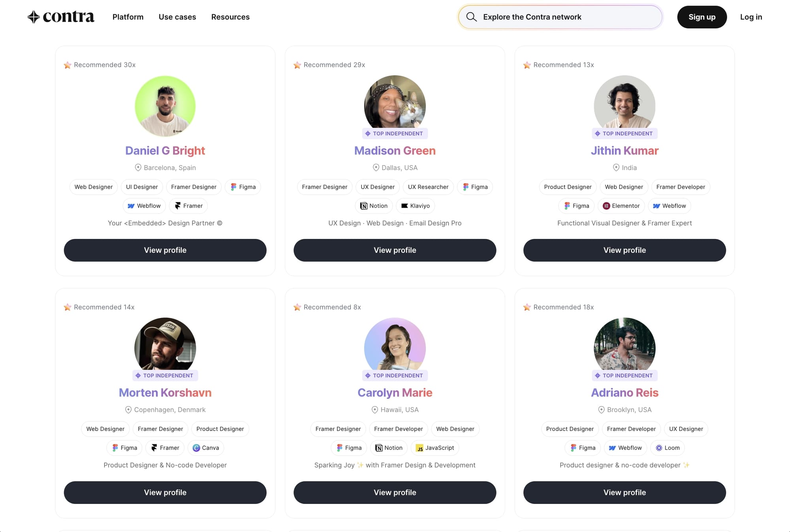This screenshot has height=532, width=790.
Task: Click View profile button for Morten Korshavn
Action: (165, 492)
